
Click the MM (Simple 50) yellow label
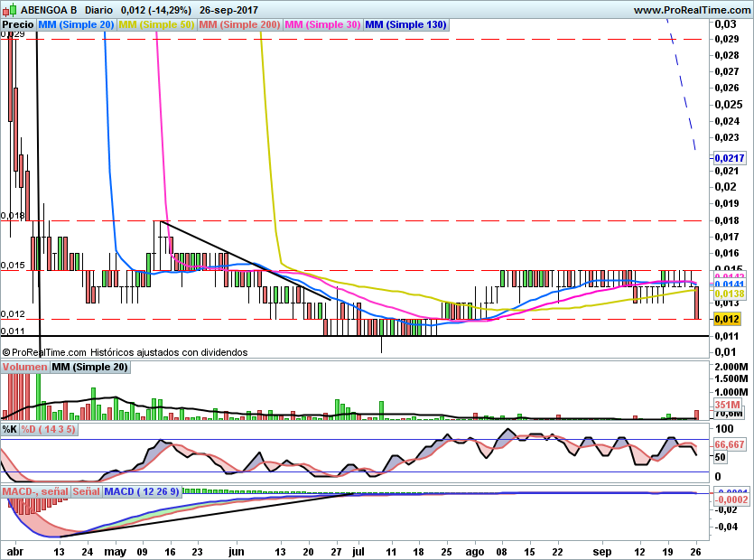156,24
